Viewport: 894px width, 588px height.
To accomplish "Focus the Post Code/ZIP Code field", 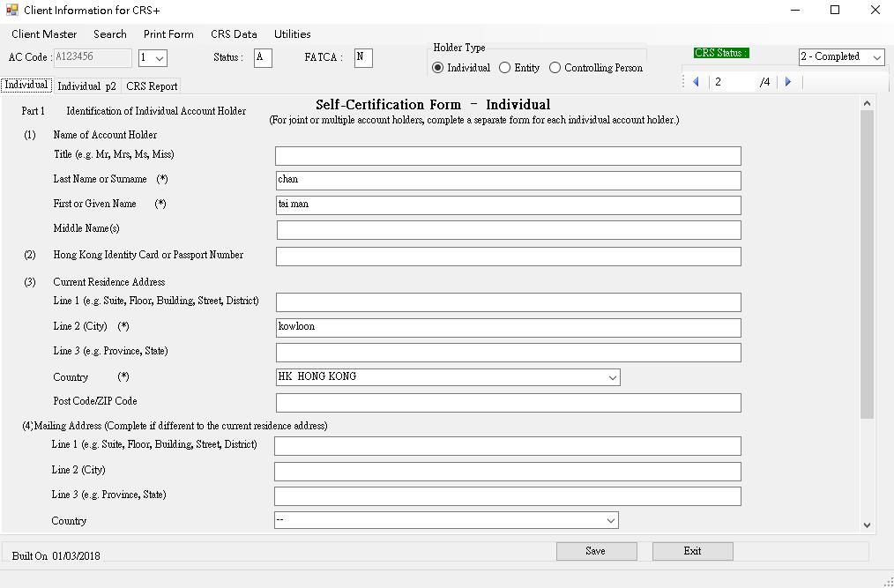I will pos(509,402).
